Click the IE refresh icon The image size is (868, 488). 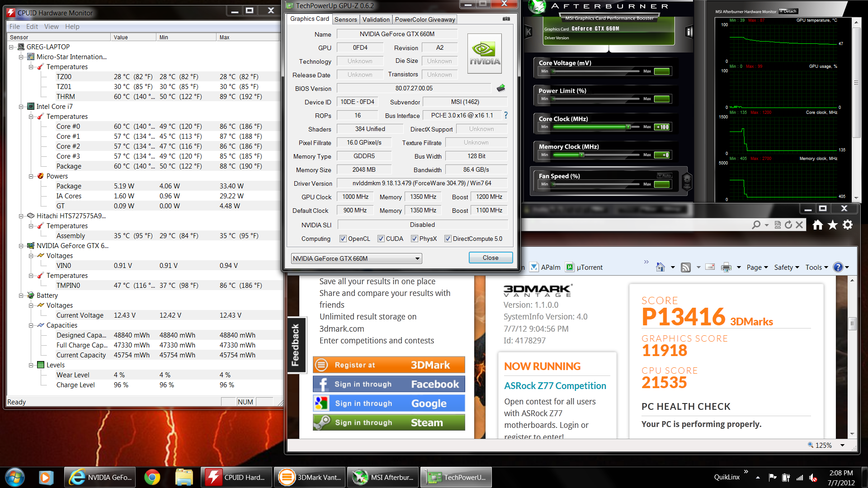pyautogui.click(x=788, y=225)
